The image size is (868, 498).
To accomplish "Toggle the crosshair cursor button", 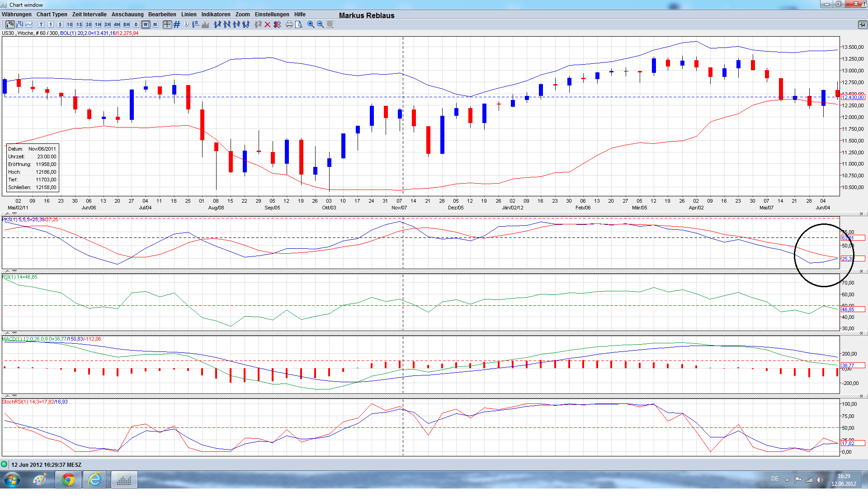I will [x=167, y=24].
